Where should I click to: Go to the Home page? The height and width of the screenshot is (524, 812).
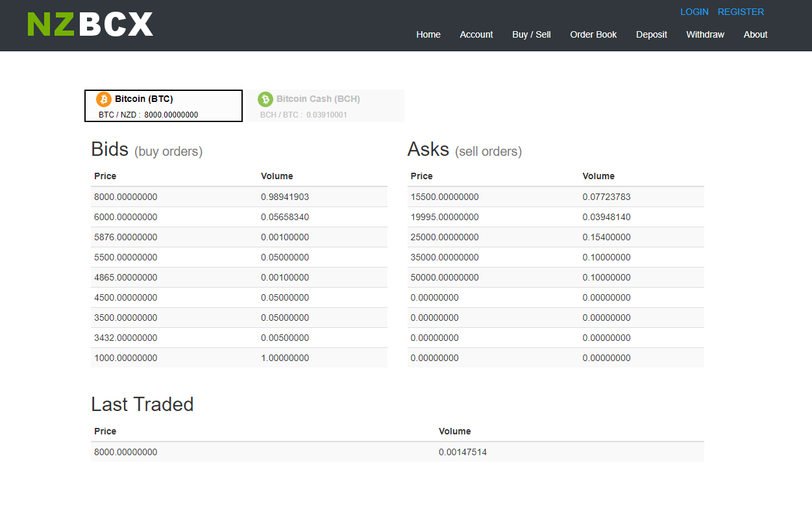tap(428, 34)
